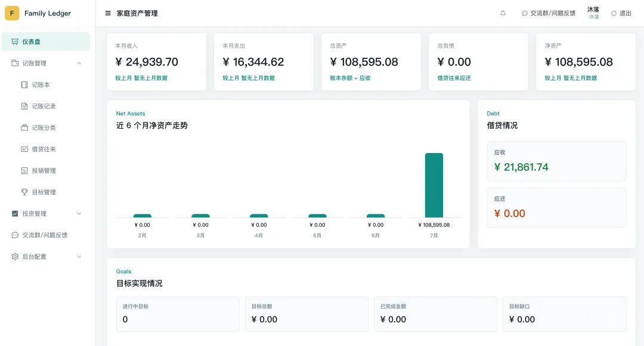Click the 家庭资产管理 header title
The height and width of the screenshot is (346, 644).
click(137, 13)
